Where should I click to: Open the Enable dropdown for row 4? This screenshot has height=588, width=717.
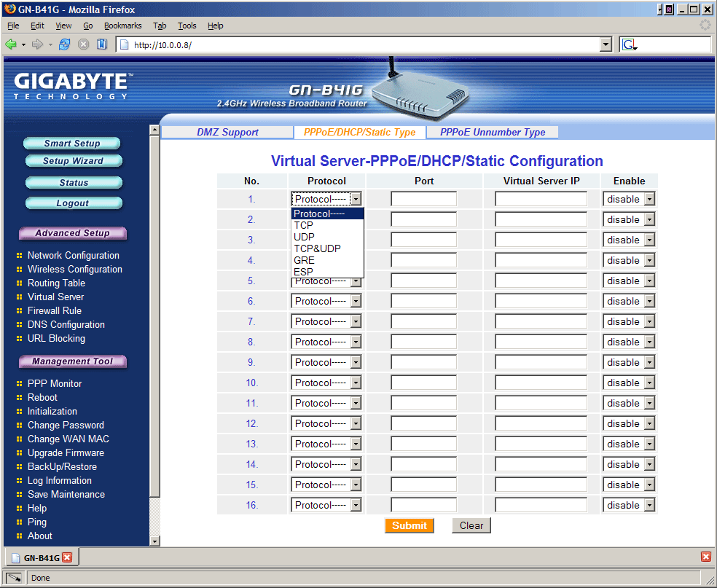pyautogui.click(x=630, y=260)
